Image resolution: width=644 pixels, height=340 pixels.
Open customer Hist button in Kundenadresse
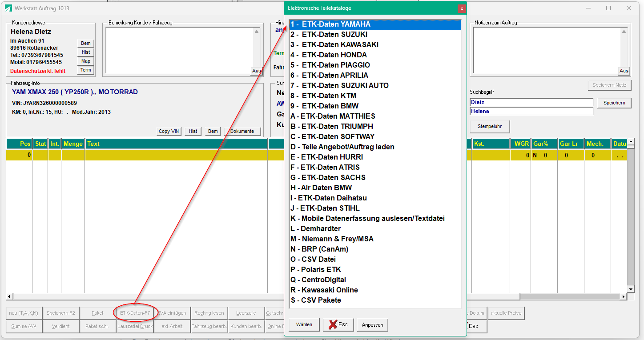point(86,52)
